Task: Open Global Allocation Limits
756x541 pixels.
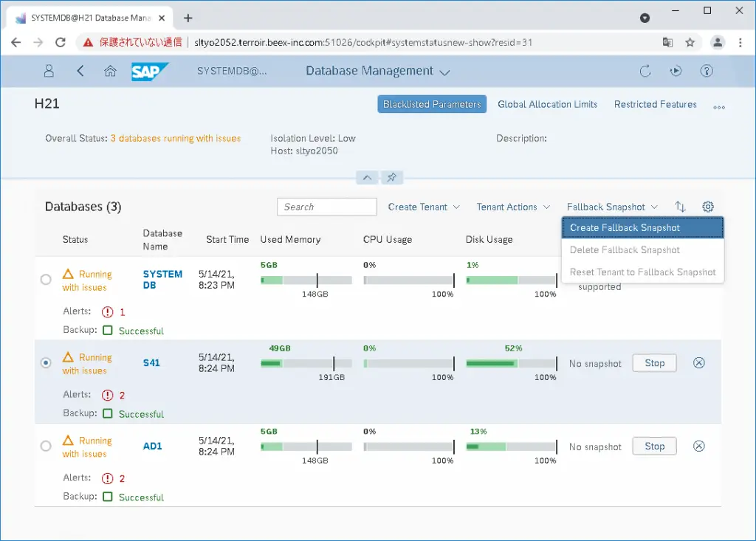Action: (x=547, y=104)
